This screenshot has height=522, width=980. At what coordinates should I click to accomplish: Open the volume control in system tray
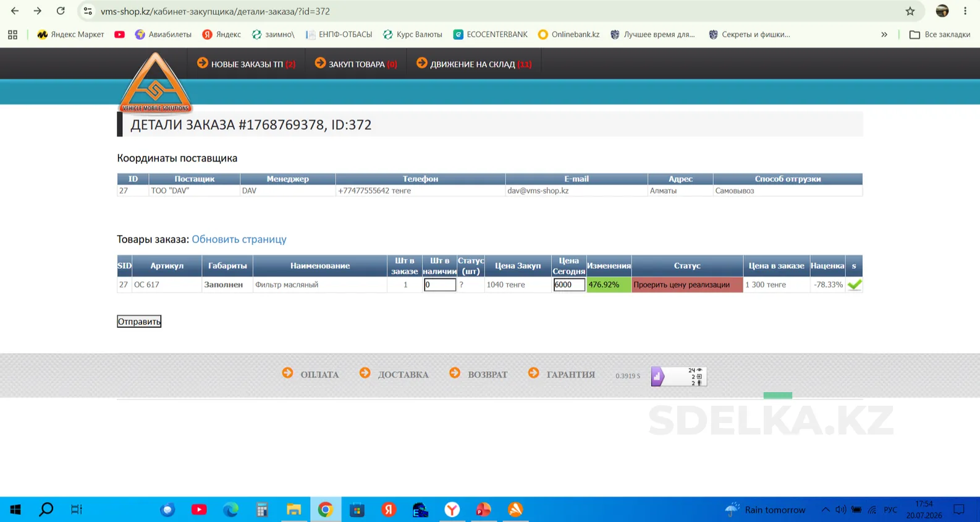coord(840,510)
